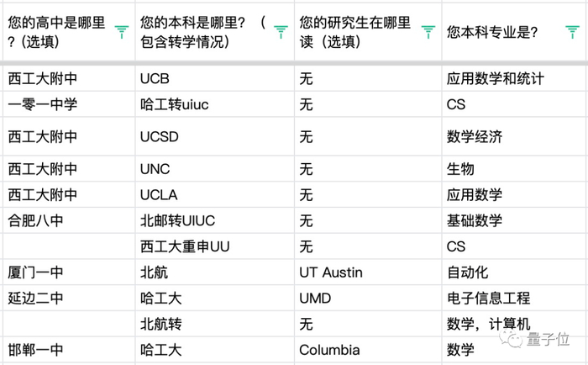
Task: Select the 邯郸一中 cell
Action: pos(35,350)
